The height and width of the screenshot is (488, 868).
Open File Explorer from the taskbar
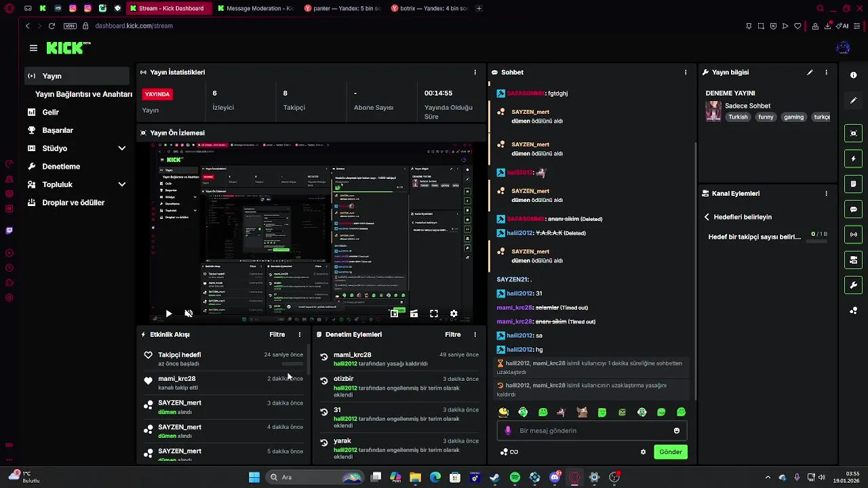415,477
